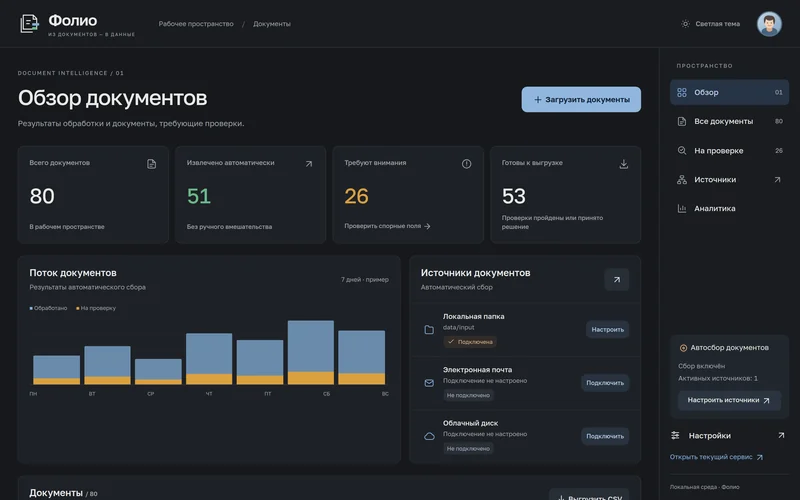Screen dimensions: 800x500
Task: Open Документы breadcrumb link
Action: tap(272, 24)
